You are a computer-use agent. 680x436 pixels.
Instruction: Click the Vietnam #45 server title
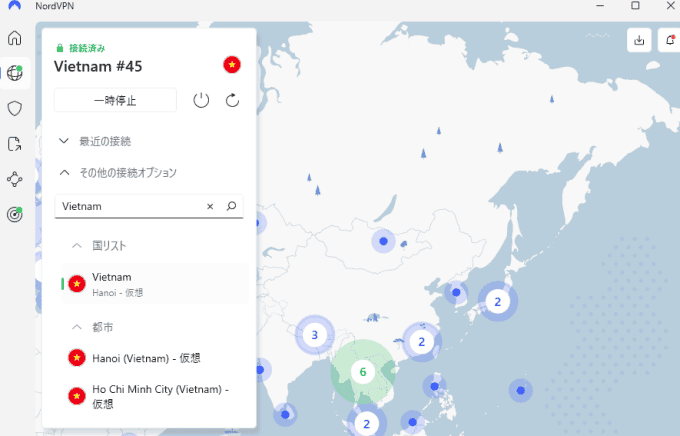tap(98, 66)
